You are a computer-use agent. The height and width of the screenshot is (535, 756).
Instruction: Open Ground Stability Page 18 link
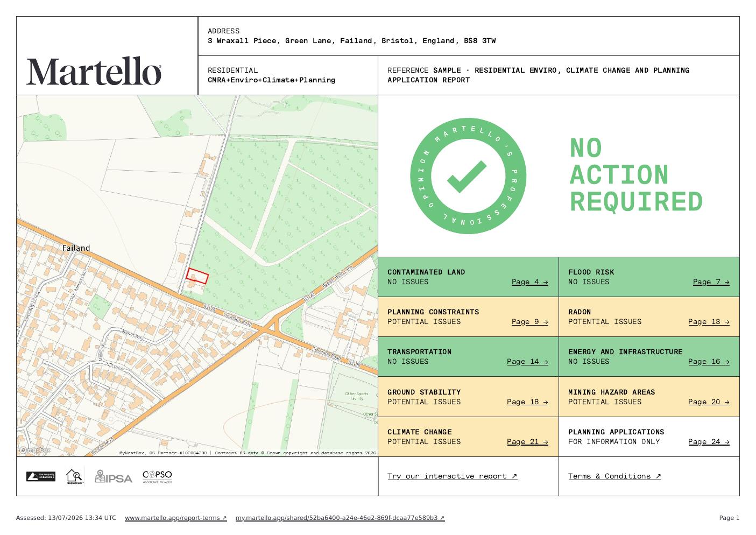527,402
